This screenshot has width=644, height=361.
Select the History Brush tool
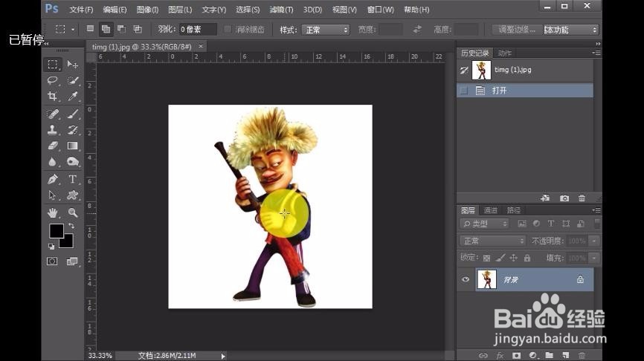pyautogui.click(x=73, y=130)
